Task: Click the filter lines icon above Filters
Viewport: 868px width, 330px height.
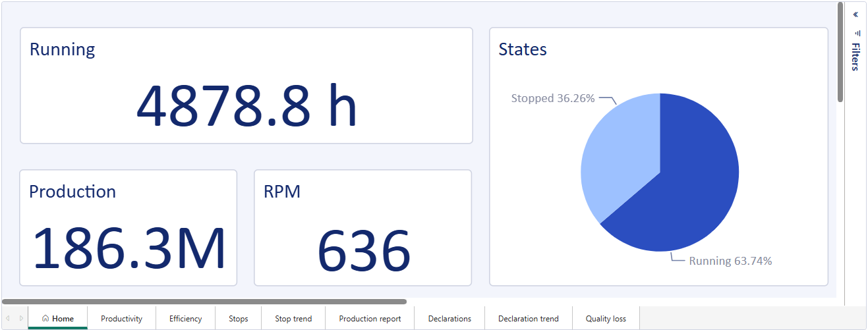Action: [857, 32]
